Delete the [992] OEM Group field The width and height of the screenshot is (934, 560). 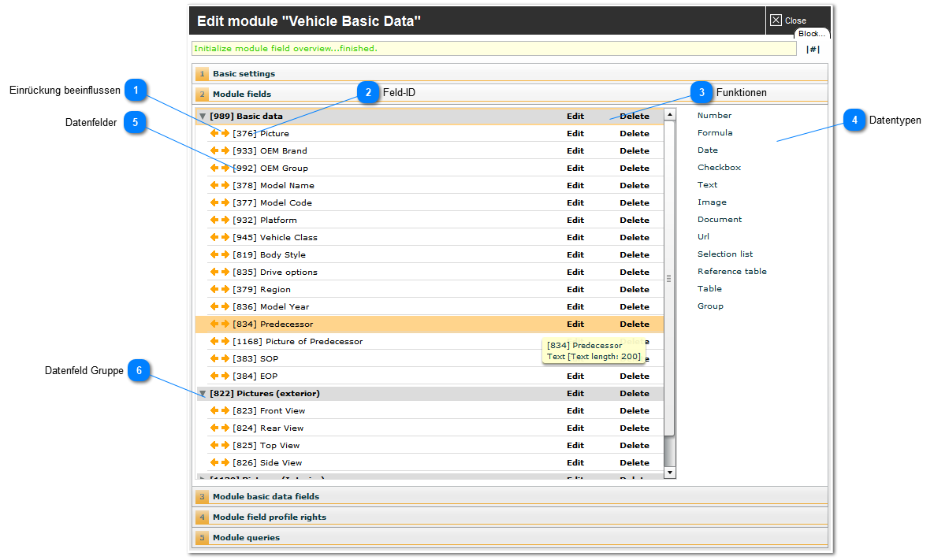click(634, 168)
